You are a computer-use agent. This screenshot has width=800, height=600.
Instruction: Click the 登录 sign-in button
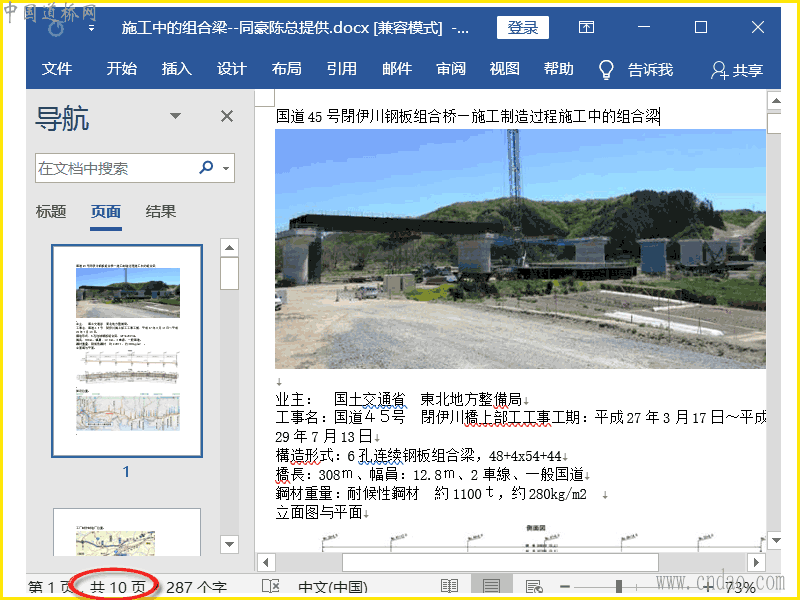523,28
